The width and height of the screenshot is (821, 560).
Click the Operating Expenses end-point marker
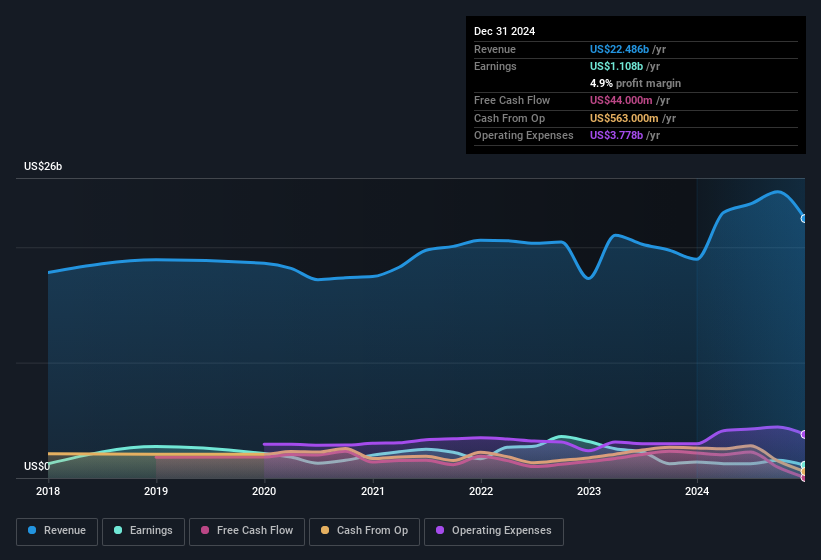(x=804, y=434)
